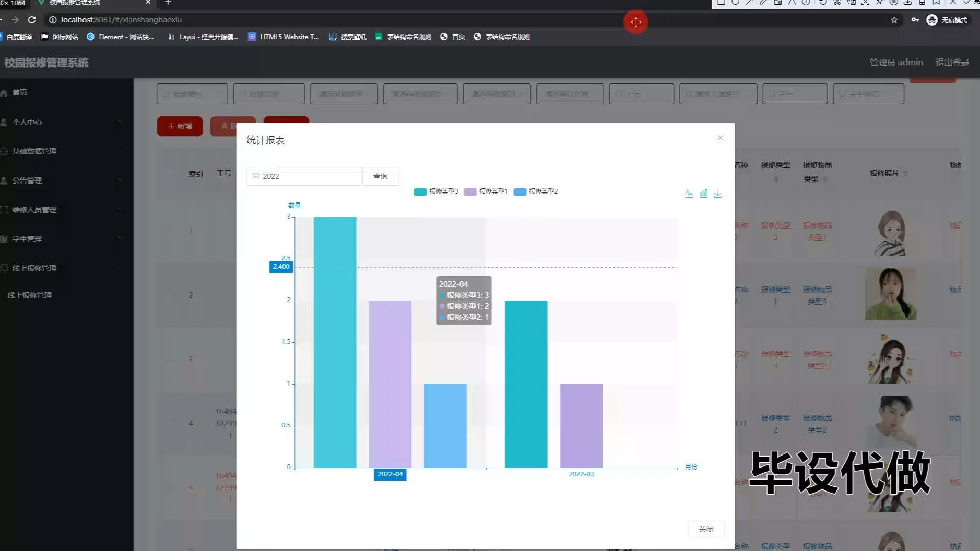View site info icon in the address bar

53,20
